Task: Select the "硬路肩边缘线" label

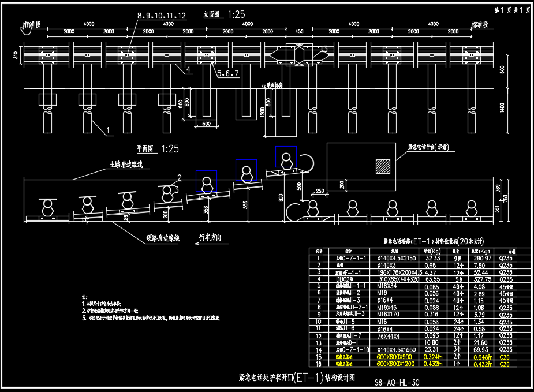Action: [163, 238]
